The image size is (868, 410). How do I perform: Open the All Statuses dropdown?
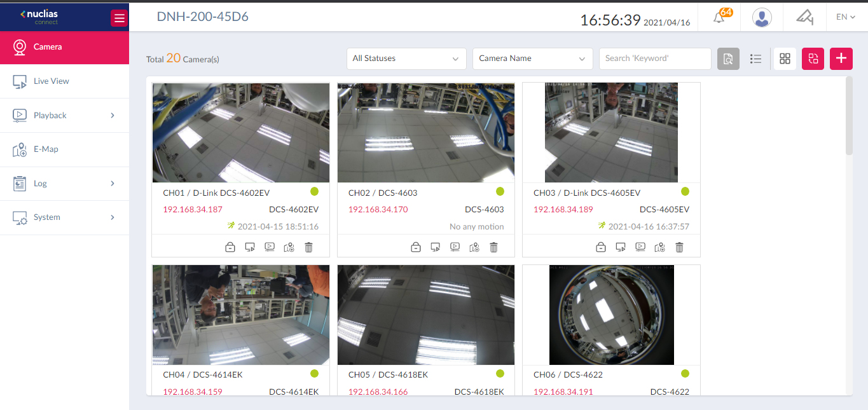coord(406,58)
